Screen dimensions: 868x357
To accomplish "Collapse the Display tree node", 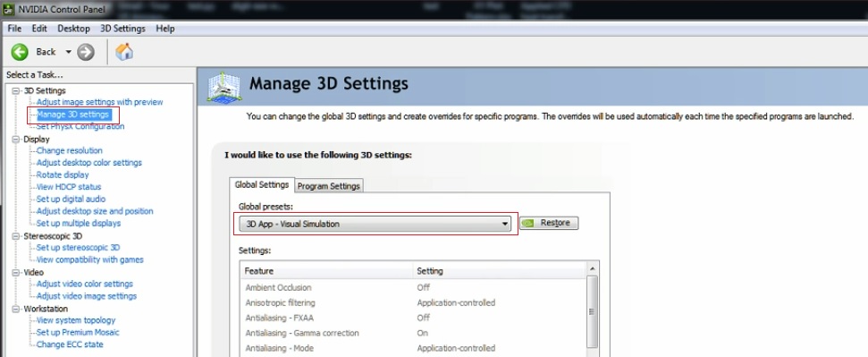I will [15, 140].
